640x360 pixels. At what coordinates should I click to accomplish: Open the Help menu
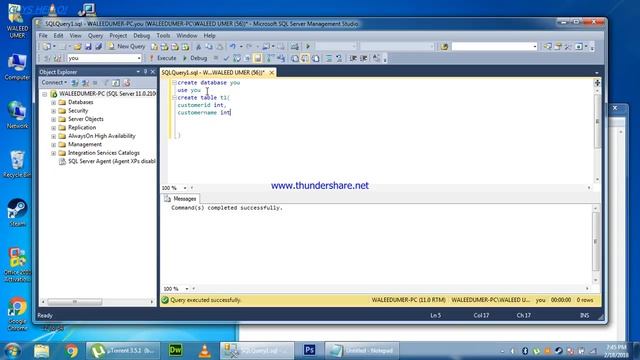click(209, 36)
